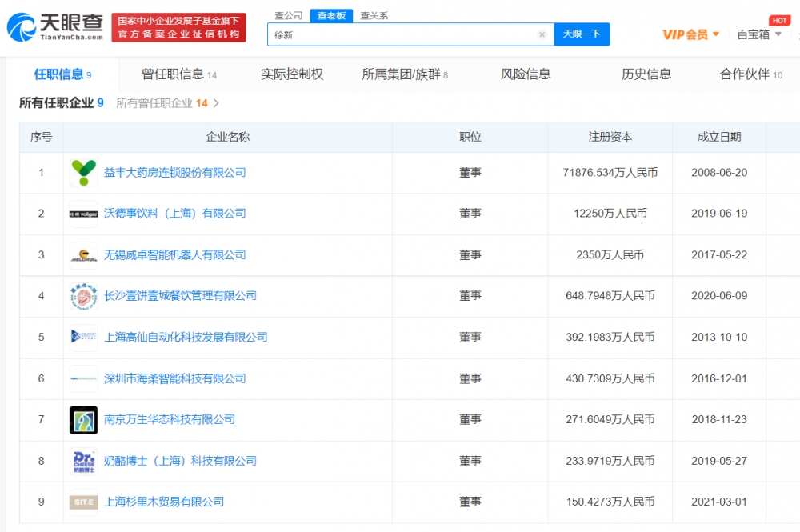
Task: Click capital value 430.7309万人民币
Action: [x=610, y=378]
